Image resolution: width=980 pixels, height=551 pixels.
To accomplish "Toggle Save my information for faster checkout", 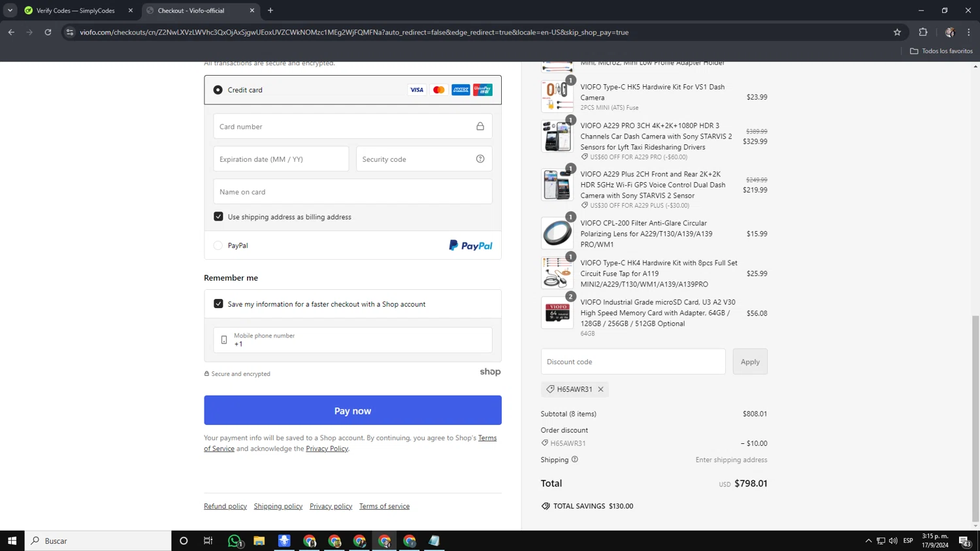I will pos(218,304).
